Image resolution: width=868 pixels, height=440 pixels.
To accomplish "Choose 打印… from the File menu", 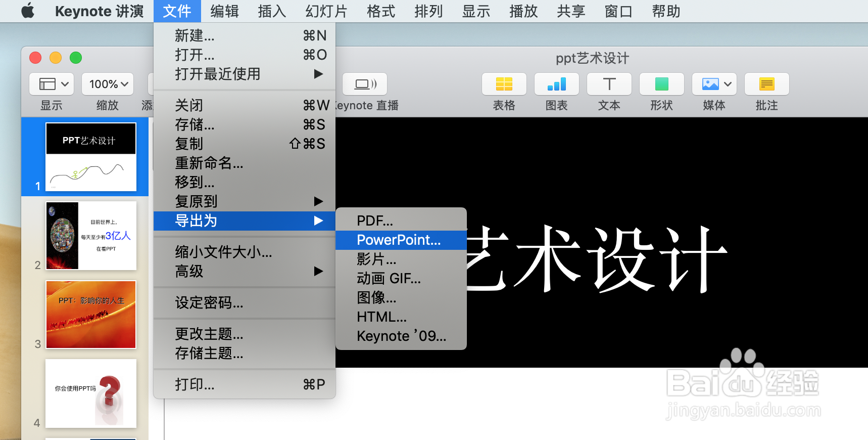I will tap(245, 384).
